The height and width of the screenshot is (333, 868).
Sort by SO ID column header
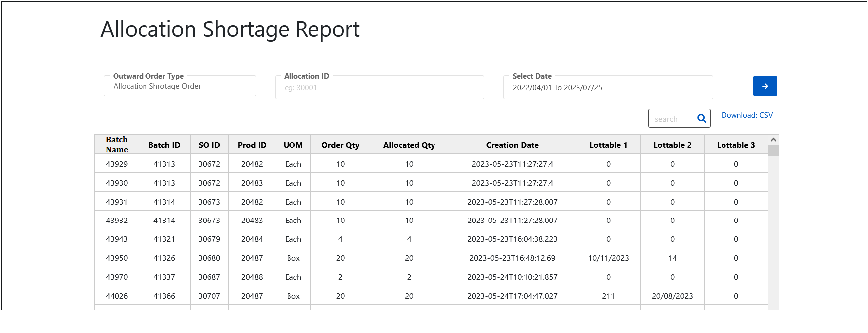click(x=209, y=145)
